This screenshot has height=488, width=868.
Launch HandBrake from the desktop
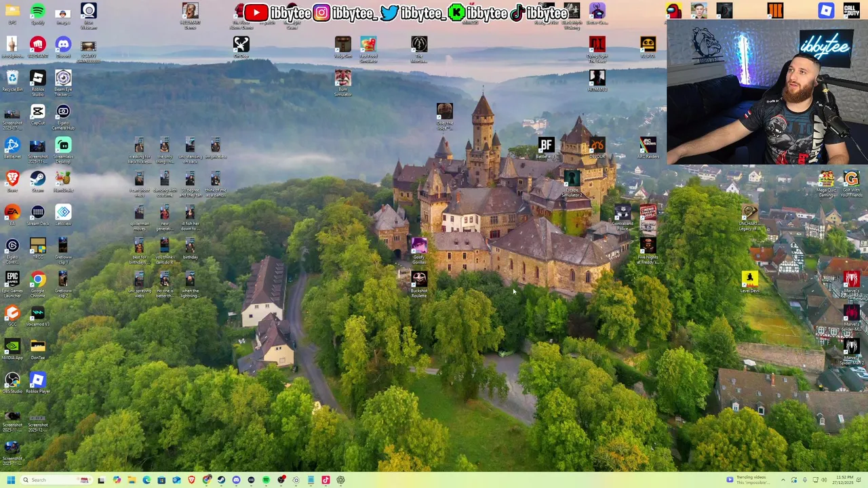63,182
